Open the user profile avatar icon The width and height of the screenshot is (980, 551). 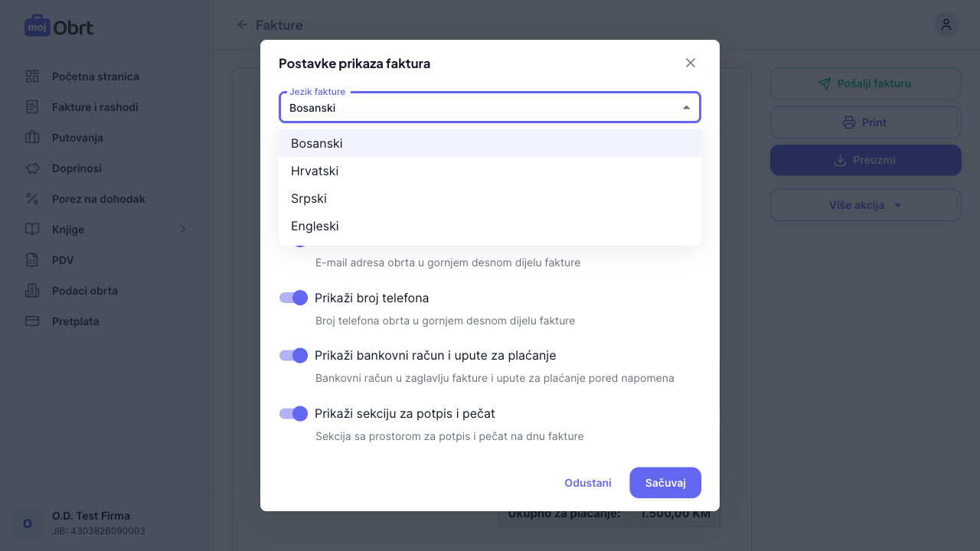click(946, 24)
